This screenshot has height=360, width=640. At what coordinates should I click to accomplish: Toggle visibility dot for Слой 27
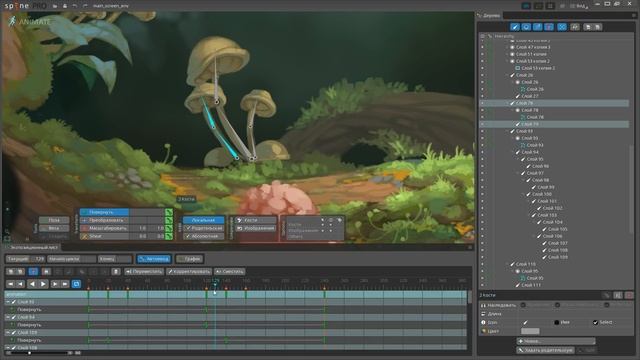point(482,96)
